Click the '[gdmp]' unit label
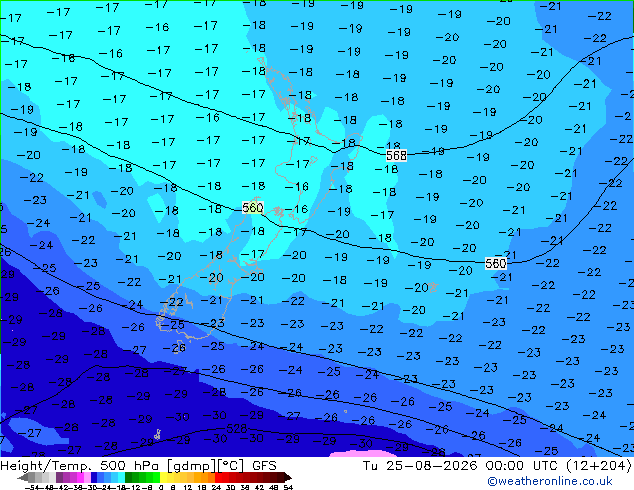The image size is (634, 490). click(191, 466)
